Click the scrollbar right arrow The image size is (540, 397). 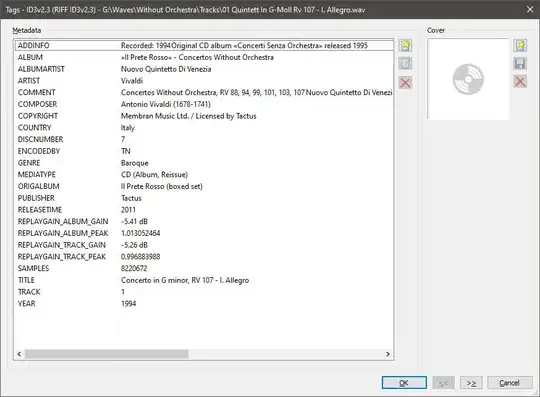(x=388, y=354)
